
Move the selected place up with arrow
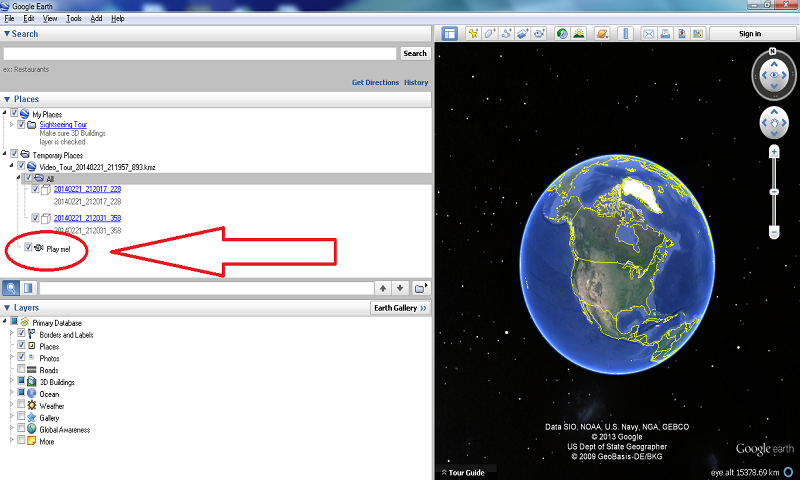pos(383,288)
